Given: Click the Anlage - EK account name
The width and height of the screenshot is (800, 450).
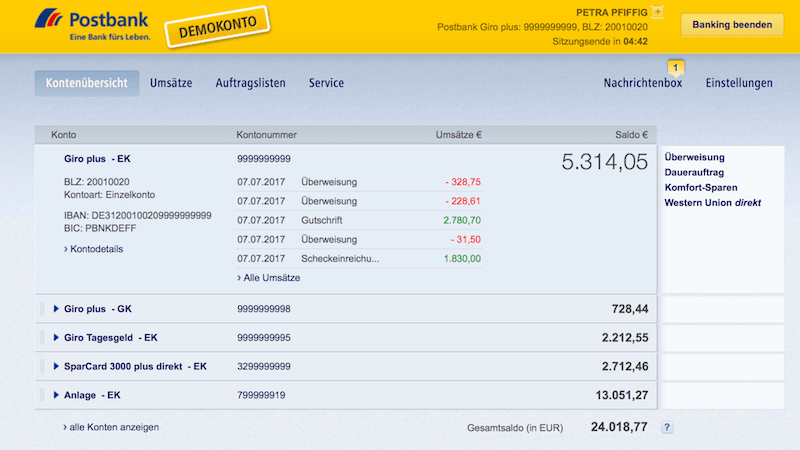Looking at the screenshot, I should pos(92,395).
